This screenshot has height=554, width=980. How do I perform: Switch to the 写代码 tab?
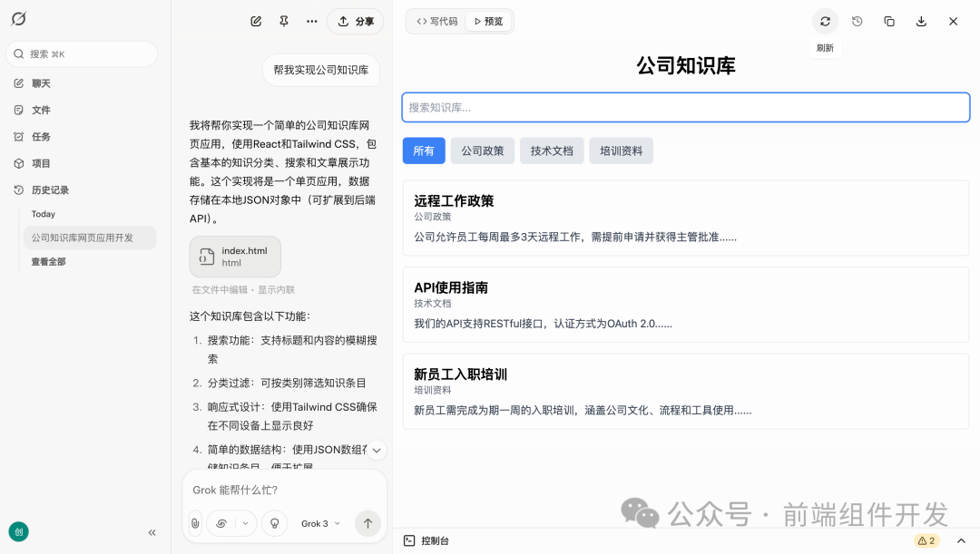tap(436, 21)
